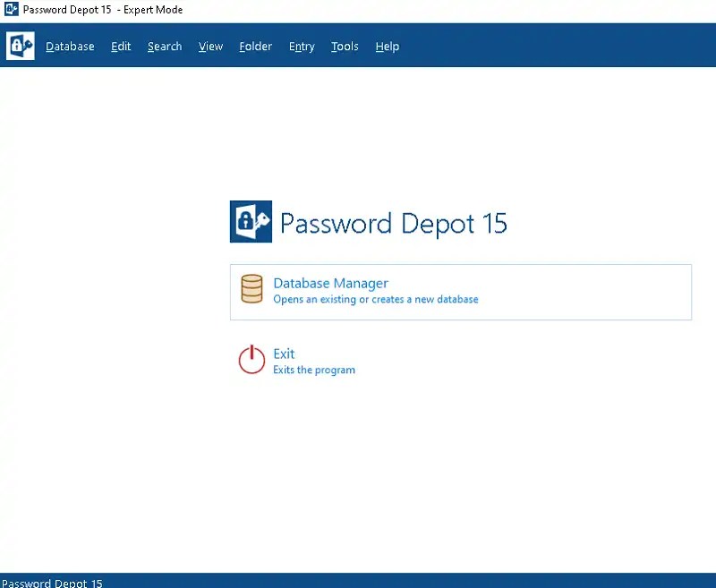Click 'Opens an existing or creates a new database'
Screen dimensions: 716x588
pos(376,299)
